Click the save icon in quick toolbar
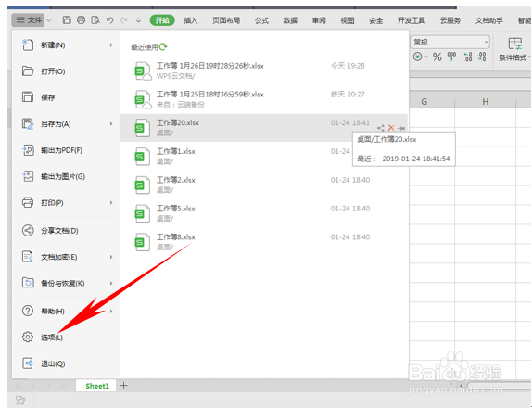This screenshot has height=408, width=532. 67,20
